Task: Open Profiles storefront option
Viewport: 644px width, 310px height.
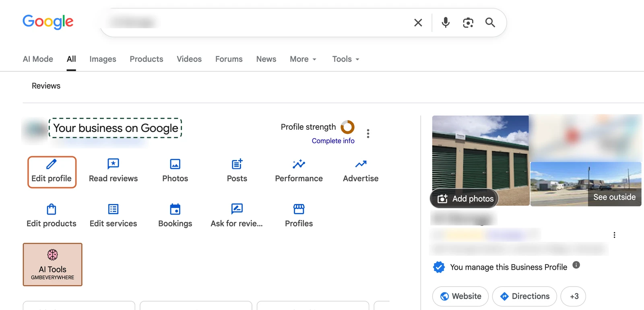Action: (299, 216)
